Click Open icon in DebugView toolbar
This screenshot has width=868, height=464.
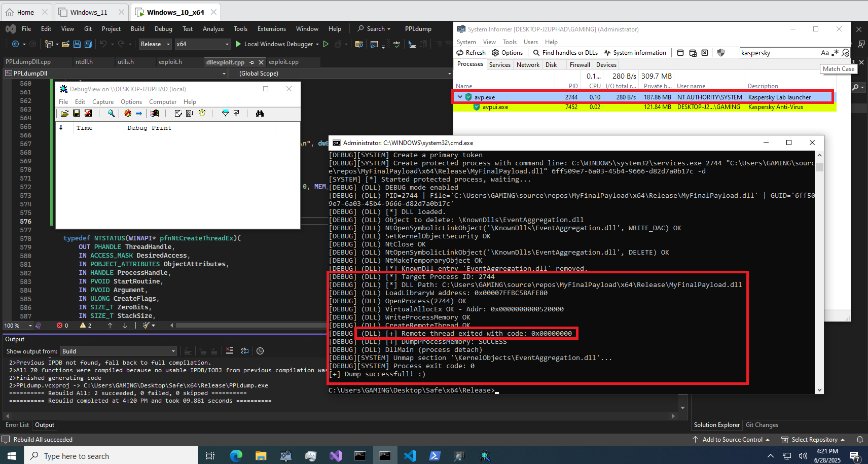64,114
